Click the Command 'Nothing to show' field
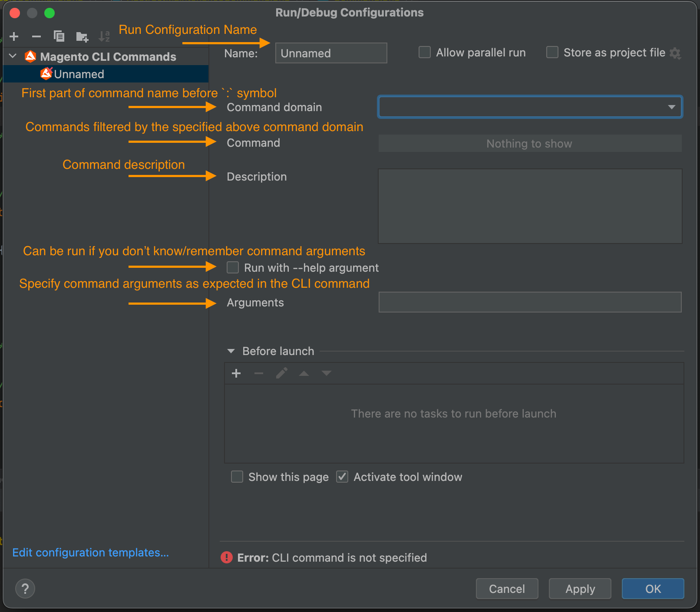The width and height of the screenshot is (700, 612). pyautogui.click(x=530, y=143)
